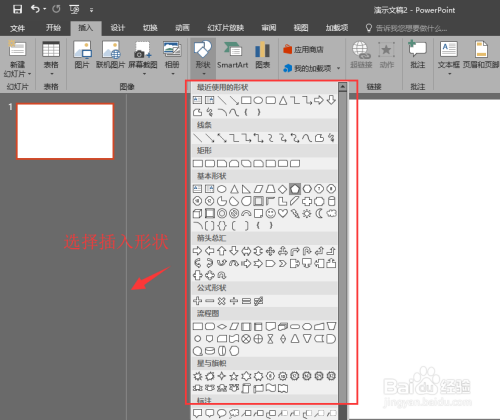500x420 pixels.
Task: Click the Tell me what to do search box
Action: [407, 28]
